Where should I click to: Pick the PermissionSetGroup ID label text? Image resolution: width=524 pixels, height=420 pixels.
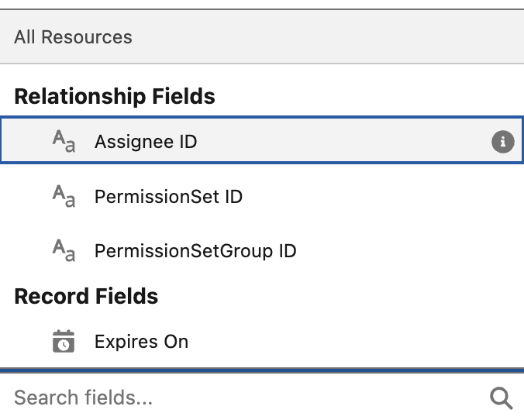pyautogui.click(x=195, y=251)
